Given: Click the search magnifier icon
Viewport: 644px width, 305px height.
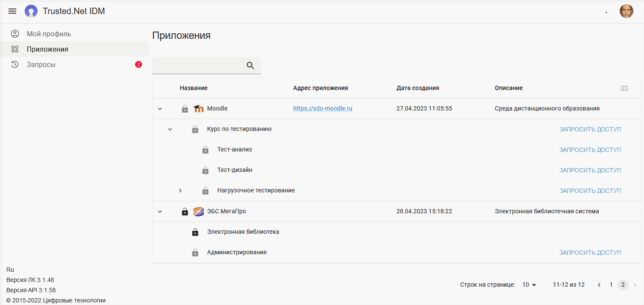Looking at the screenshot, I should coord(250,65).
